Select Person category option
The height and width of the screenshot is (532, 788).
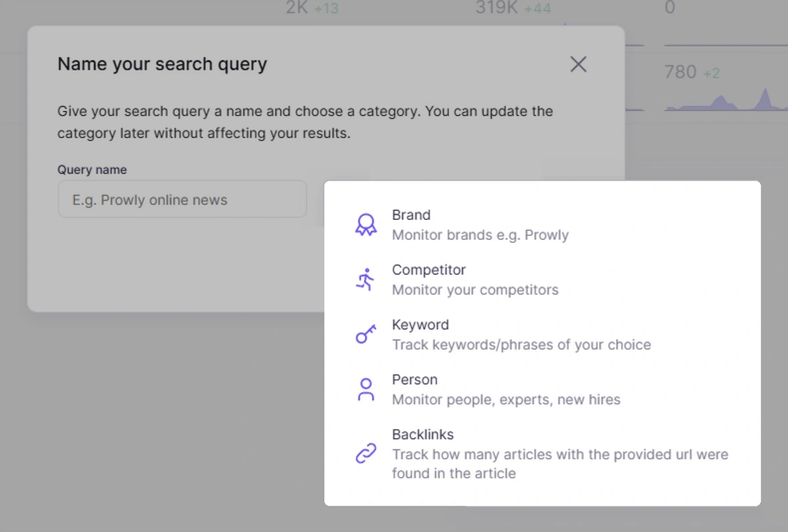[x=542, y=389]
